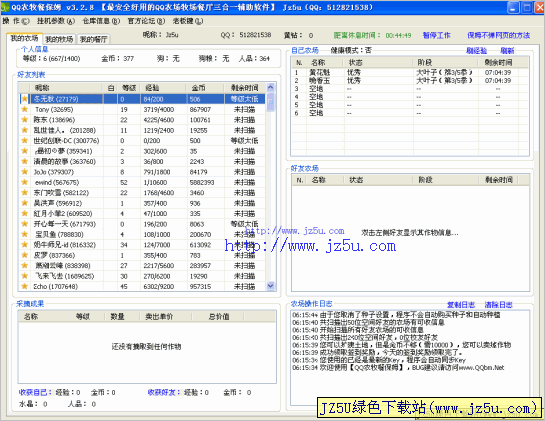The image size is (545, 421).
Task: Click the 06:15:34 welcome log entry
Action: [x=398, y=367]
